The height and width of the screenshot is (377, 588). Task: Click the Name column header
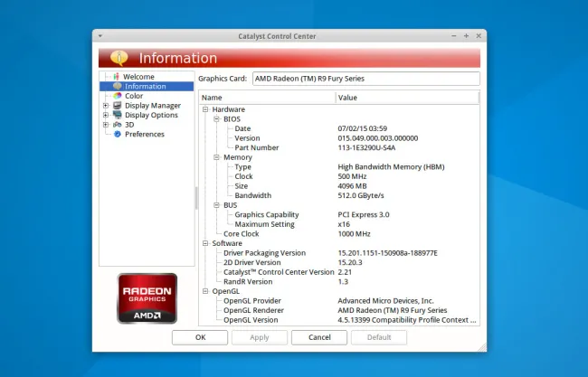click(x=267, y=98)
